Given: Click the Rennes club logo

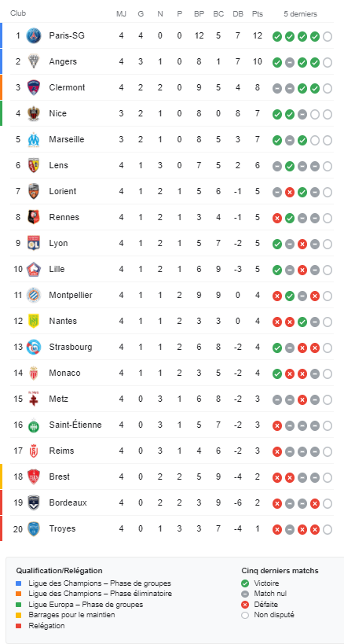Looking at the screenshot, I should [34, 217].
